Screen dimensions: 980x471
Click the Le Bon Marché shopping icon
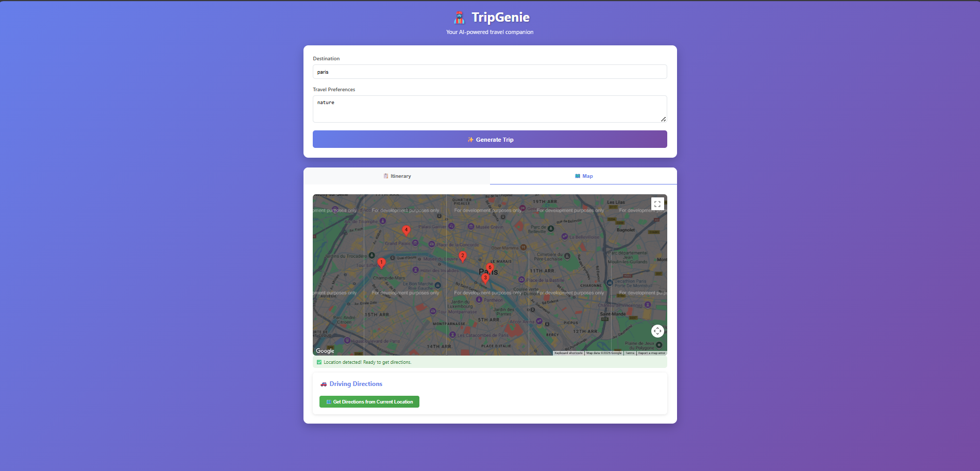point(438,285)
